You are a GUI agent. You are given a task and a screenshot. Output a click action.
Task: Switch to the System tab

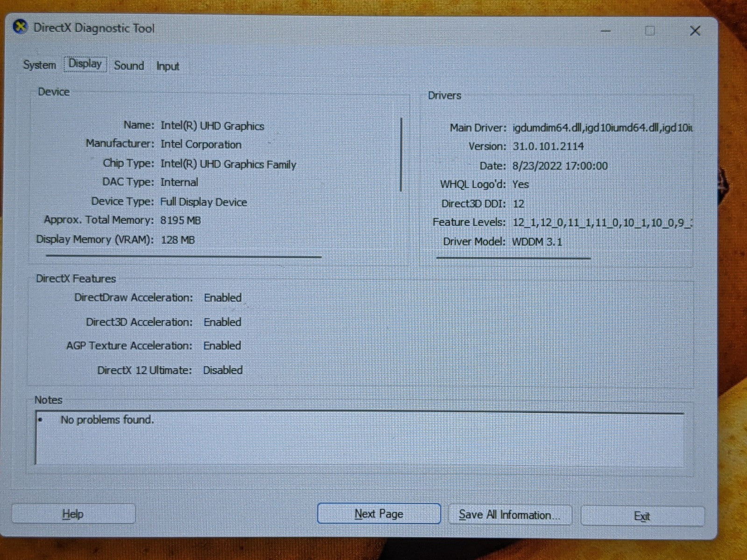coord(40,65)
